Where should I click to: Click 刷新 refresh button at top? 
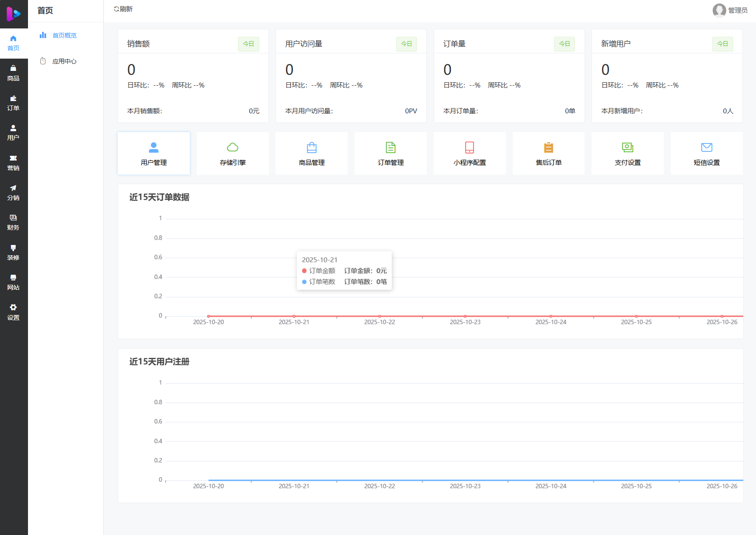(x=123, y=9)
